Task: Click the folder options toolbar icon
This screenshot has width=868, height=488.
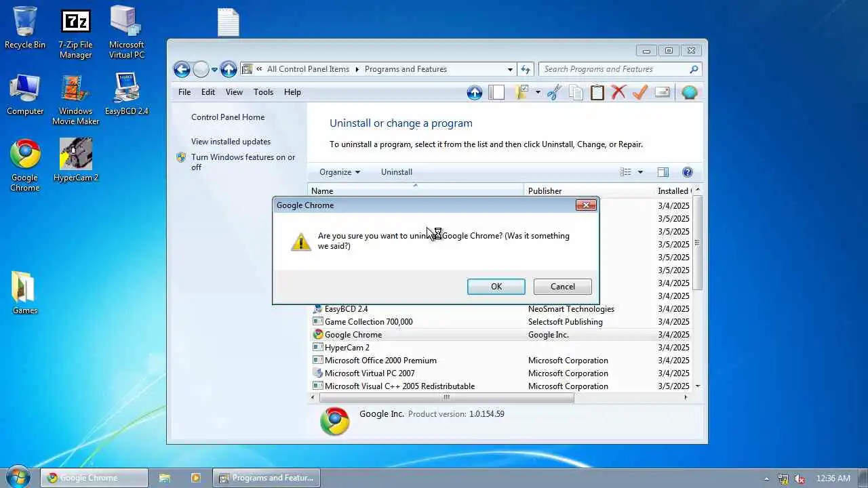Action: tap(521, 93)
